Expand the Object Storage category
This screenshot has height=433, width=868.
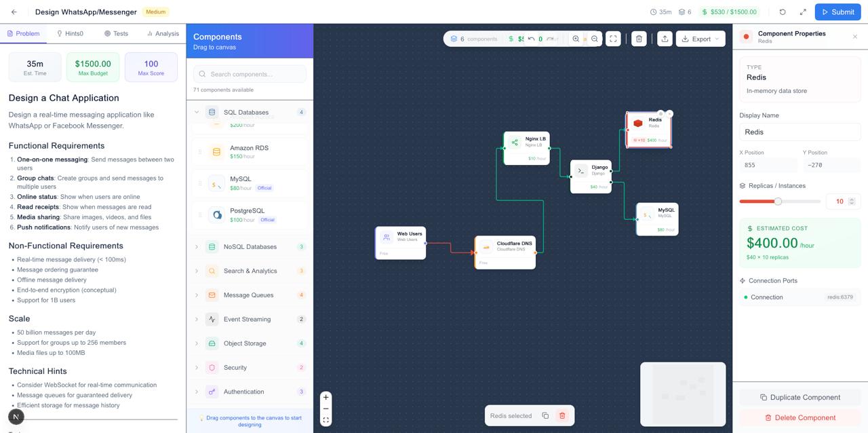(x=250, y=343)
